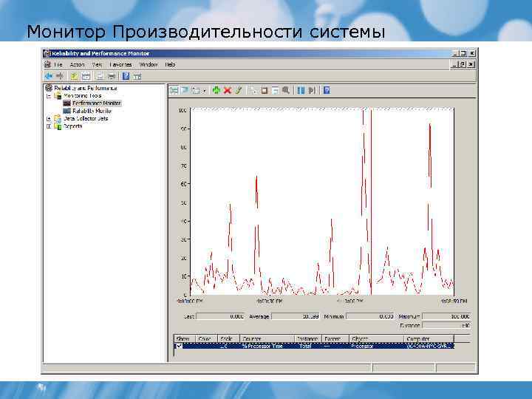
Task: Expand the Data Collector Sets node
Action: point(49,118)
